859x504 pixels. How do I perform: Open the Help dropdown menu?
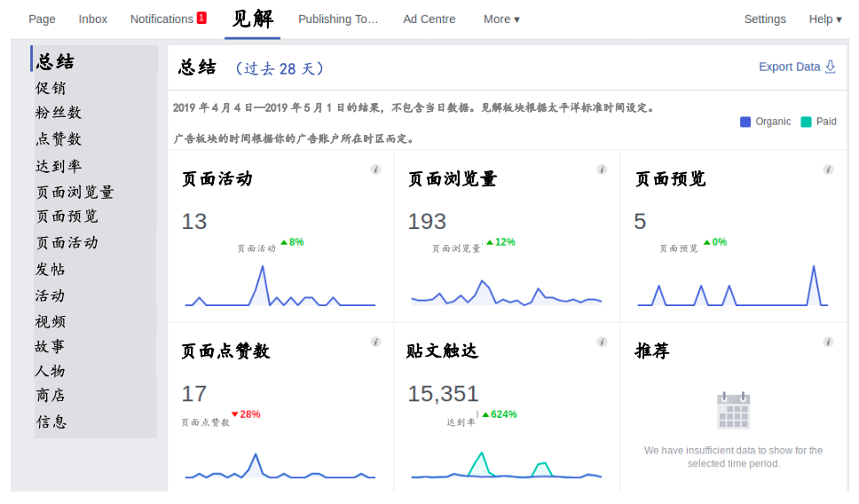click(x=825, y=20)
